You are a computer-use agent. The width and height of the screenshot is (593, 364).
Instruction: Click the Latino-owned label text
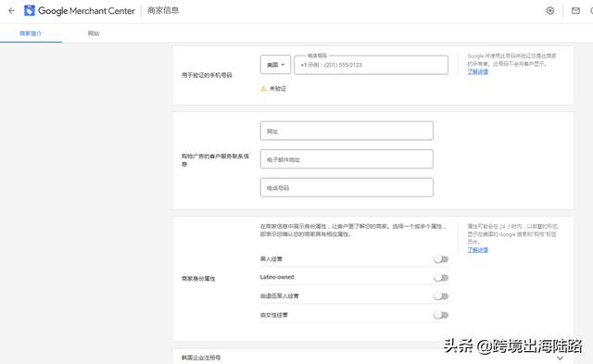tap(277, 277)
